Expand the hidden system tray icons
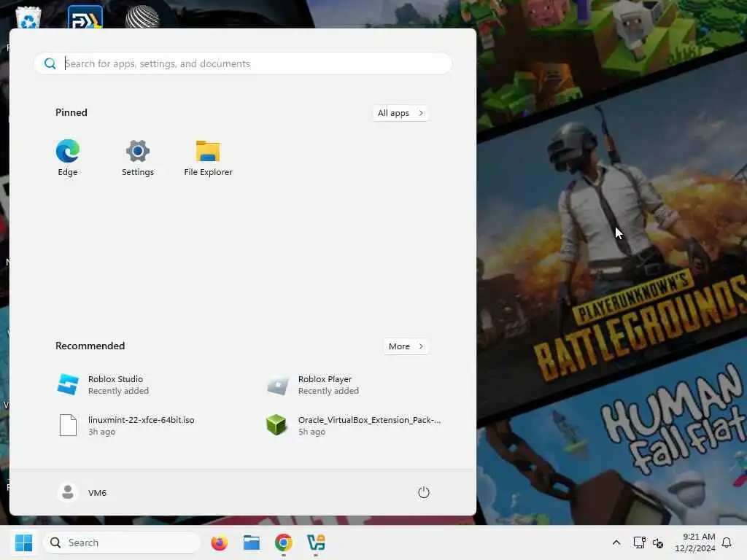The width and height of the screenshot is (747, 560). (616, 542)
